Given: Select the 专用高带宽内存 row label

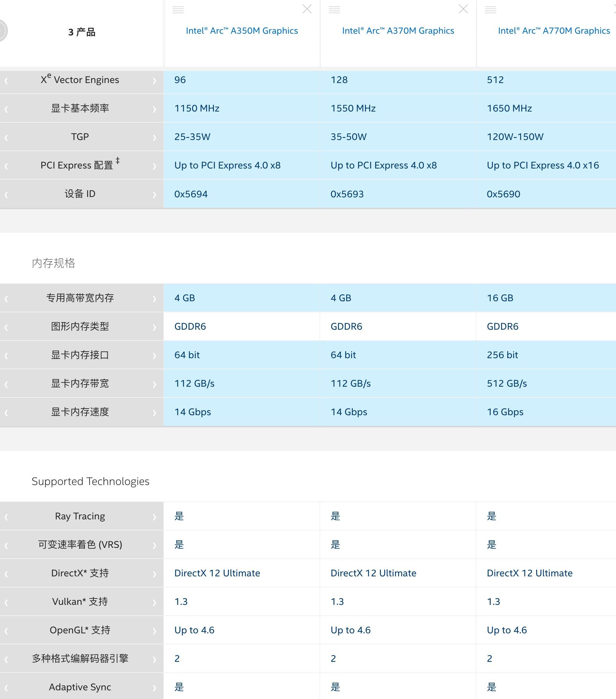Looking at the screenshot, I should pos(80,298).
